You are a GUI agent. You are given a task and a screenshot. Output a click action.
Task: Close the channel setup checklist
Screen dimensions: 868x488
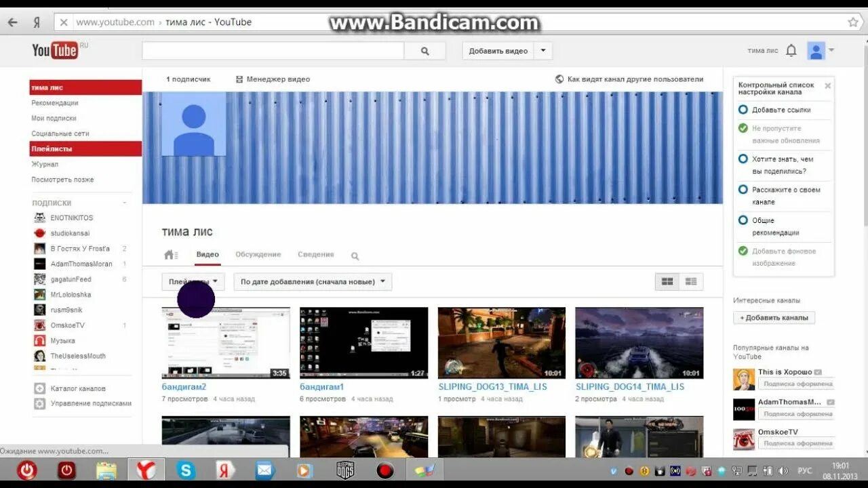point(827,86)
